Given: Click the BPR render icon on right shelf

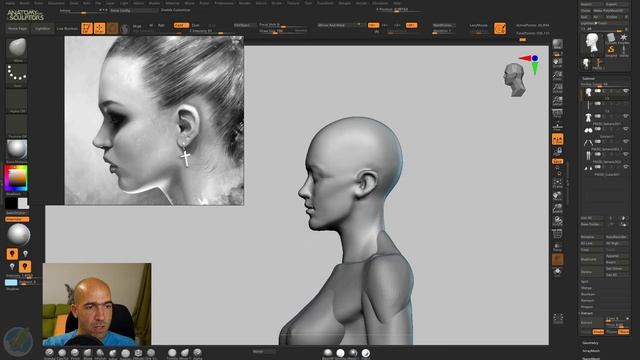Looking at the screenshot, I should click(558, 44).
